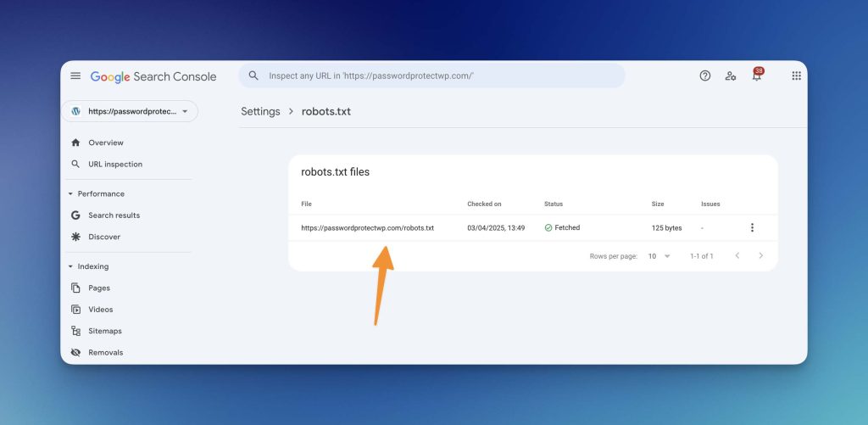Viewport: 868px width, 425px height.
Task: Click the 'File' column header
Action: point(306,204)
